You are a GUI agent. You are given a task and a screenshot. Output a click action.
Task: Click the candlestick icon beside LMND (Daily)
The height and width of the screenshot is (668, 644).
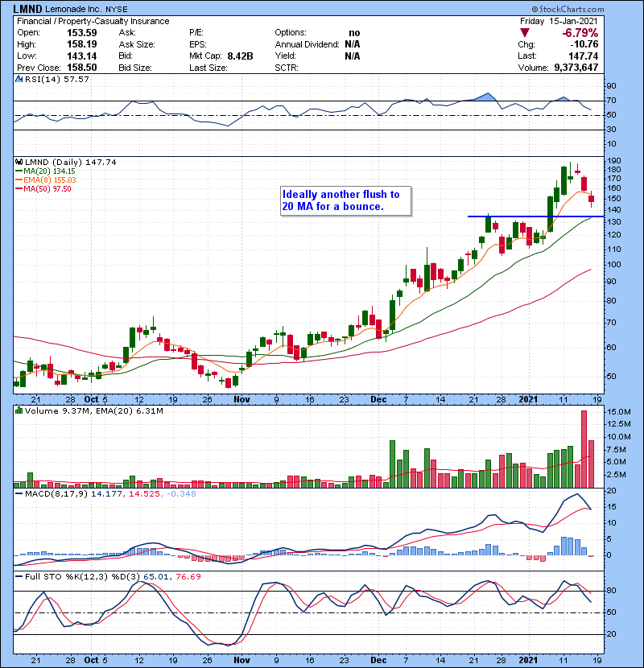(19, 162)
